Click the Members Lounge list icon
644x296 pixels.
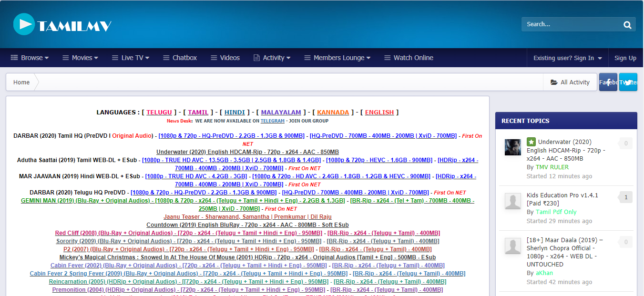(x=307, y=58)
